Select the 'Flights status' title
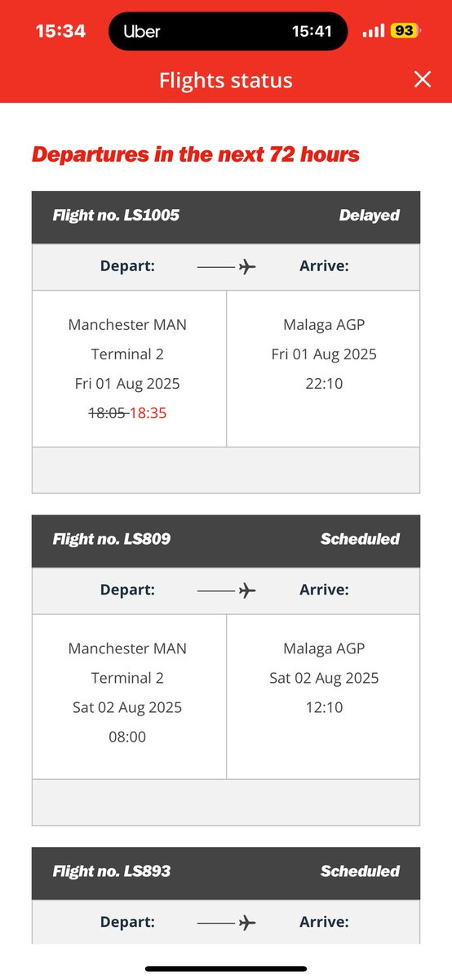Image resolution: width=452 pixels, height=980 pixels. [226, 80]
